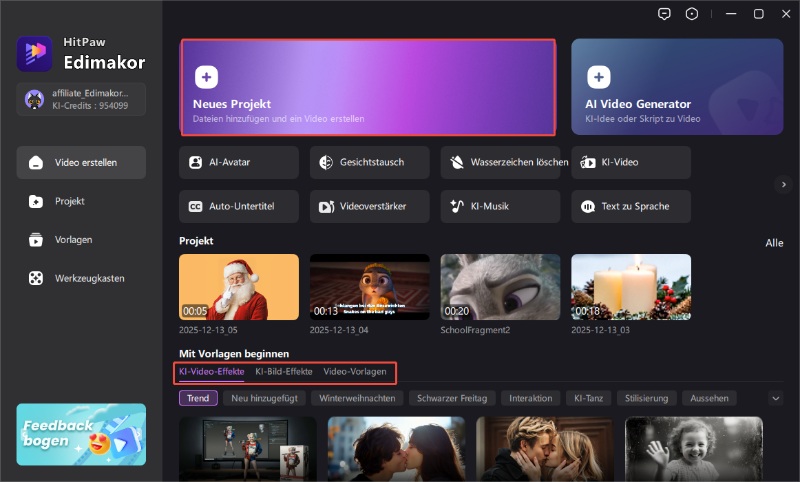
Task: Open the Feedbackbogen banner
Action: (x=81, y=435)
